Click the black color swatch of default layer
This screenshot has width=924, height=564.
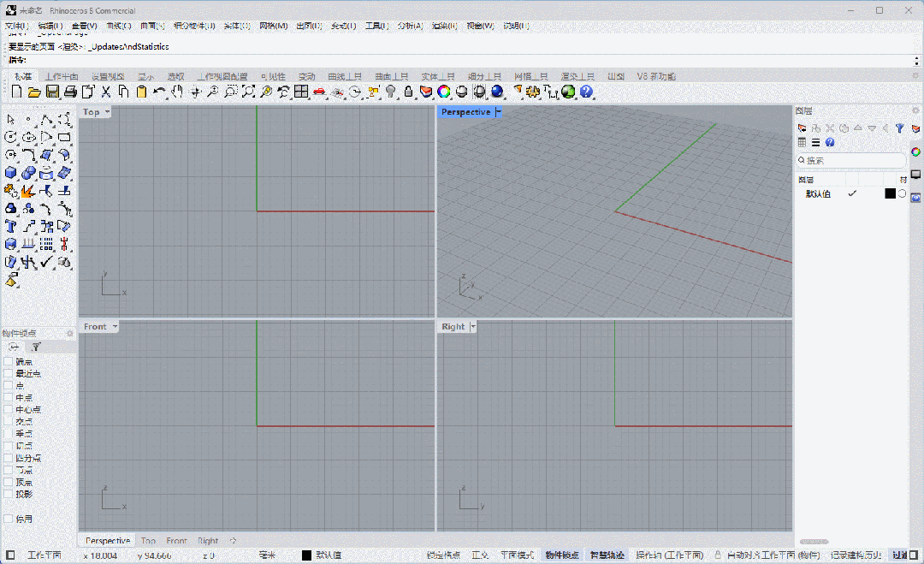coord(890,193)
